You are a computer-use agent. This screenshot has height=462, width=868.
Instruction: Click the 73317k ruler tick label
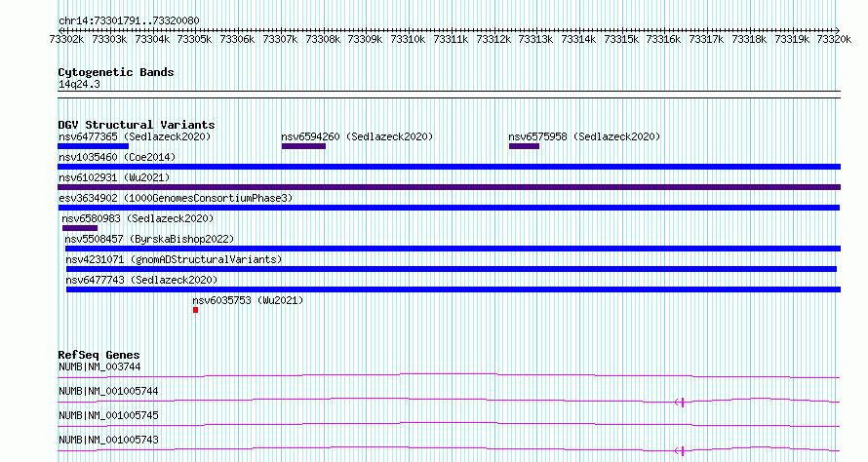[706, 39]
